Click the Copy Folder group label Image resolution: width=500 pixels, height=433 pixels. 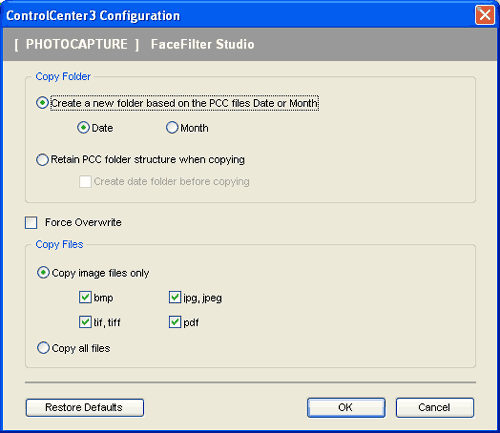click(63, 77)
